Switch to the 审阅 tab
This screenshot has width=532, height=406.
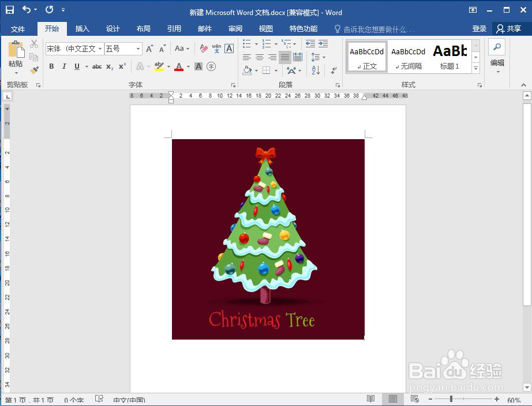coord(235,29)
